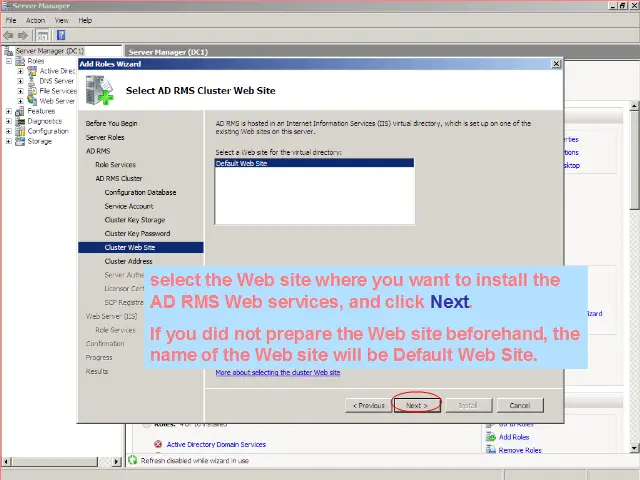640x480 pixels.
Task: Click the Results wizard step
Action: click(97, 371)
